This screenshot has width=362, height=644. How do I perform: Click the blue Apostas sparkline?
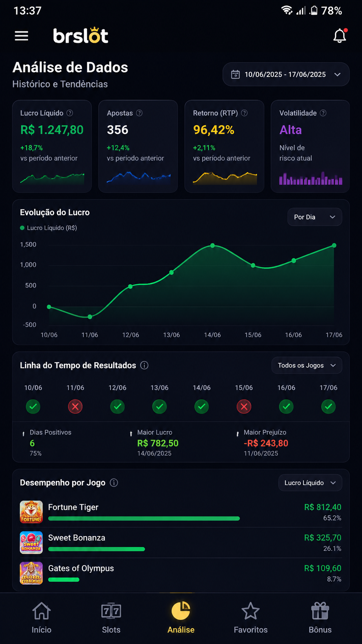138,177
